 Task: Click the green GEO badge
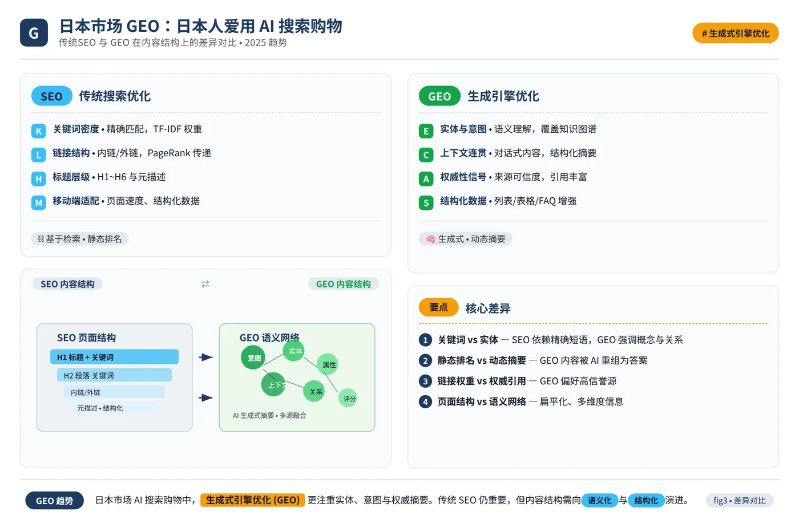point(439,96)
